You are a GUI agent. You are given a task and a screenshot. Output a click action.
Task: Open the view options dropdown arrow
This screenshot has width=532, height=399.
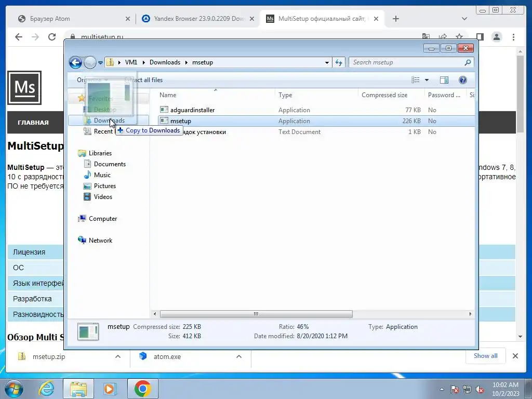[x=427, y=80]
